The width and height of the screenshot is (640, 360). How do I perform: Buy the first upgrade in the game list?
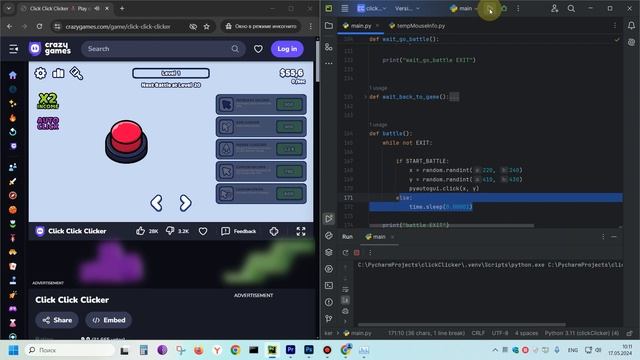pos(289,104)
